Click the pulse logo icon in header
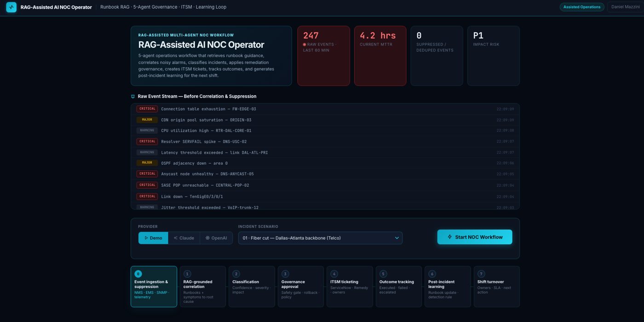Screen dimensions: 644x322 [x=11, y=7]
